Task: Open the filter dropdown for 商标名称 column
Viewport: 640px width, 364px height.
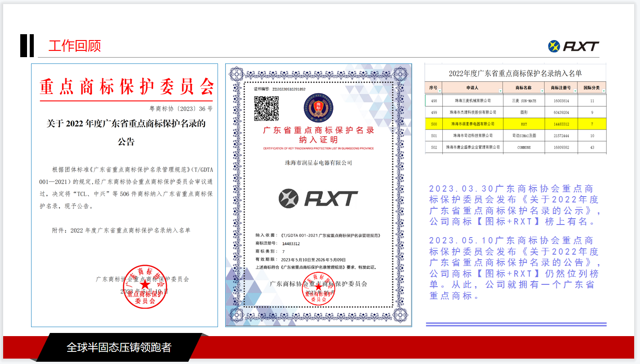Action: coord(542,91)
